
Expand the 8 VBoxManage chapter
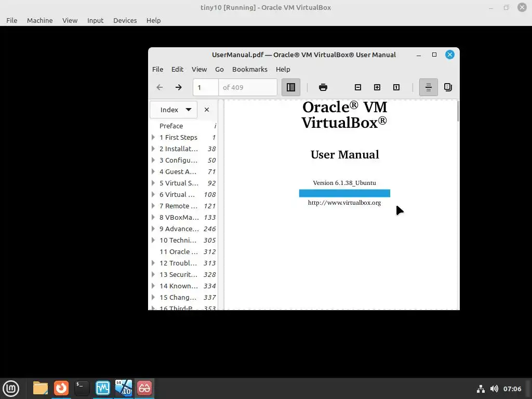click(153, 217)
